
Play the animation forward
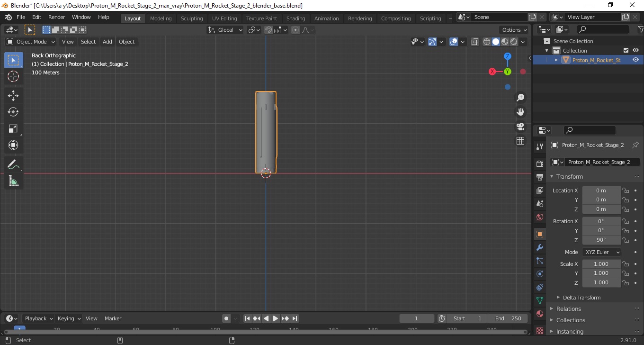coord(276,318)
